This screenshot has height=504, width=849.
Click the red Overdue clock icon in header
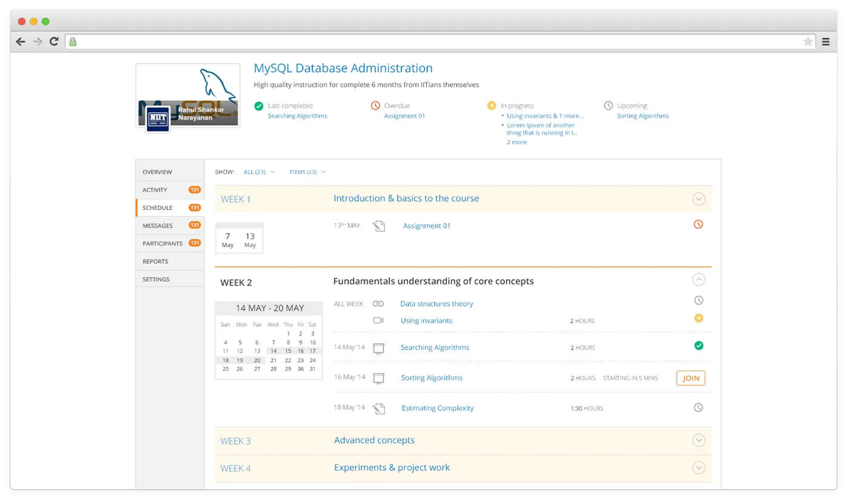tap(375, 106)
